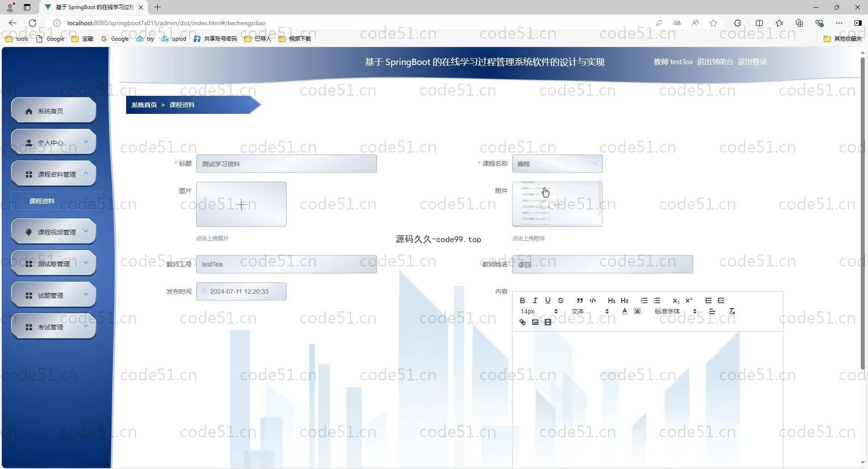This screenshot has height=469, width=868.
Task: Clear text formatting in editor
Action: pyautogui.click(x=732, y=311)
